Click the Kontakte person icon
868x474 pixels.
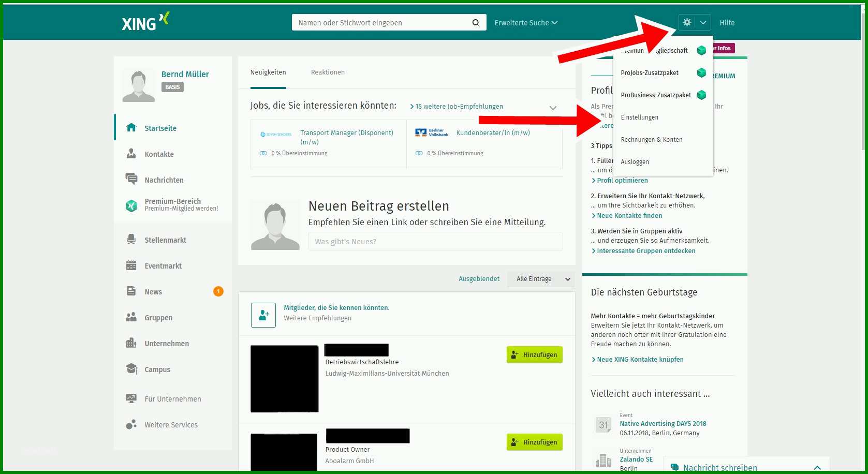tap(131, 154)
